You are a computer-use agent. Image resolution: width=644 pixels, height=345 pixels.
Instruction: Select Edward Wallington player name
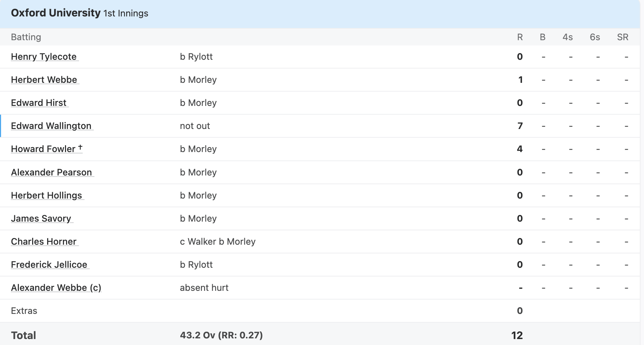pos(51,126)
